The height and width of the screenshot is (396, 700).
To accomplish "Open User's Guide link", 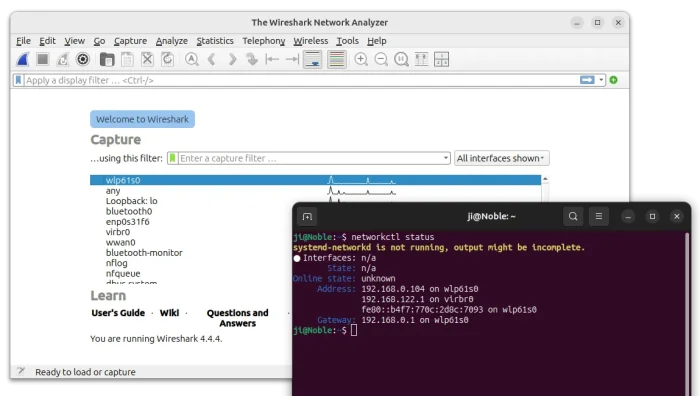I will 118,313.
